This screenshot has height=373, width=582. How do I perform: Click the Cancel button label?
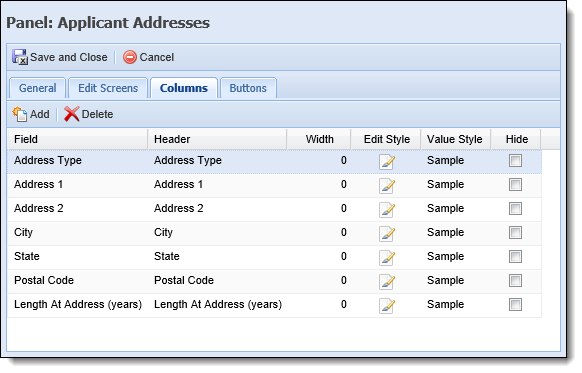coord(157,57)
